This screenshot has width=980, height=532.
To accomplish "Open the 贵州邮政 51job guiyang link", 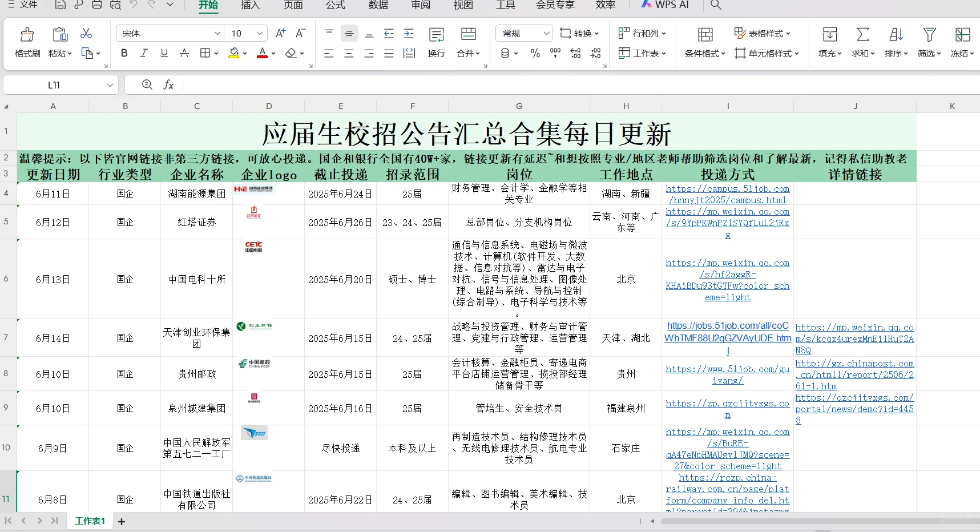I will [728, 374].
